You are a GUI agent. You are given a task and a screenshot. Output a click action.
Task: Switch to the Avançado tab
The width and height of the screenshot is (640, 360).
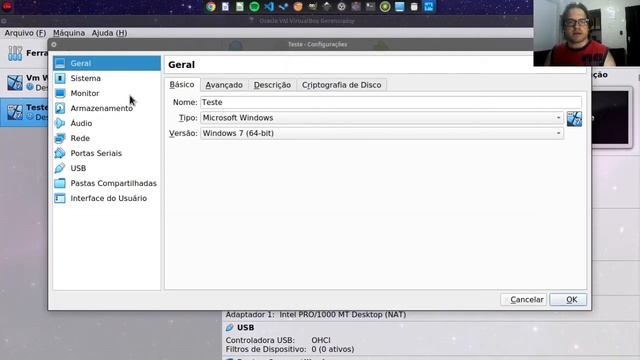coord(224,85)
